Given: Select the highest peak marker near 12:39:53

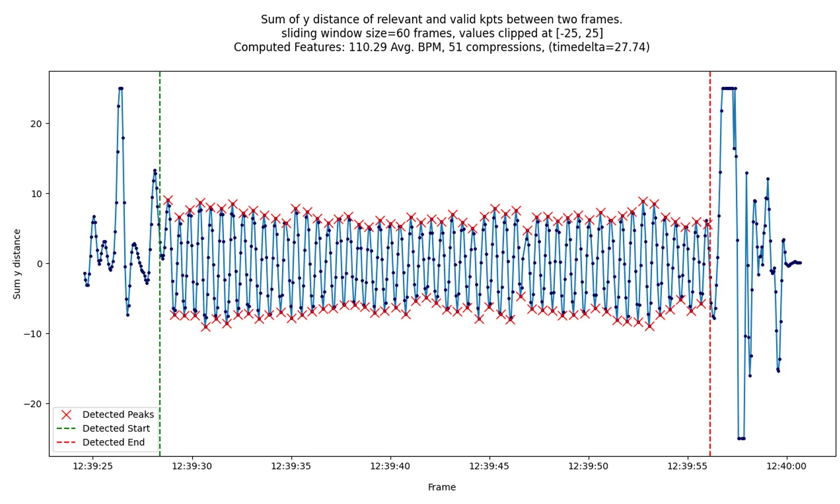Looking at the screenshot, I should point(642,200).
